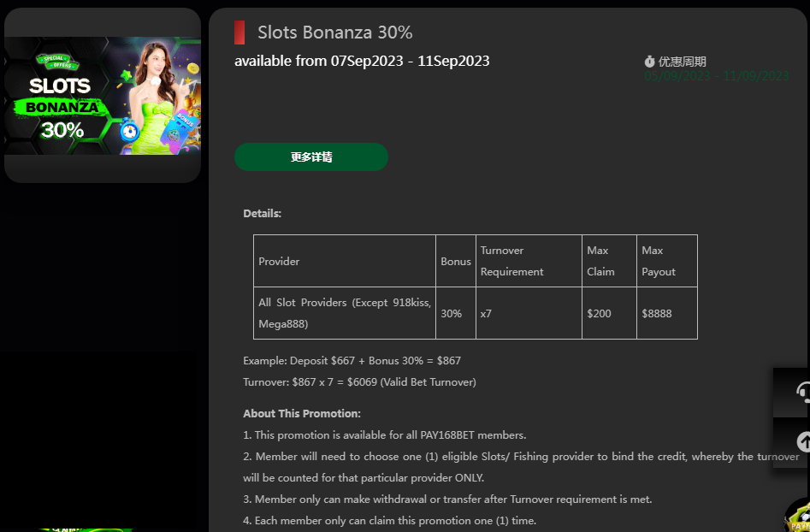Click the headset customer support icon

[x=800, y=392]
